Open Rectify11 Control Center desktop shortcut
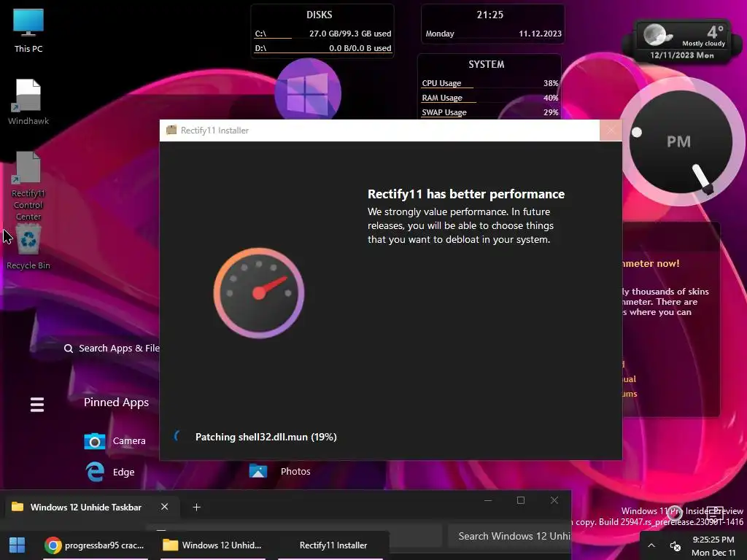 [x=28, y=186]
